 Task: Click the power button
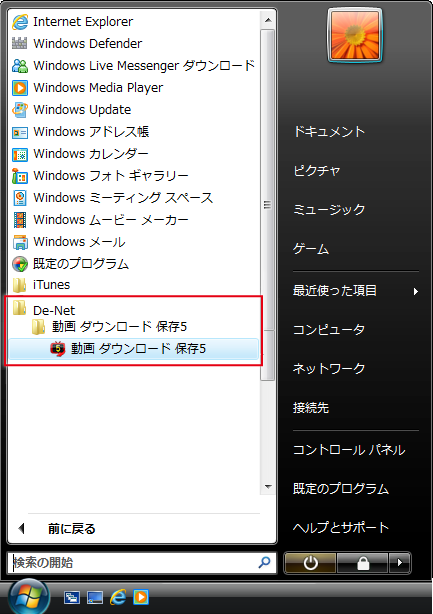(310, 563)
